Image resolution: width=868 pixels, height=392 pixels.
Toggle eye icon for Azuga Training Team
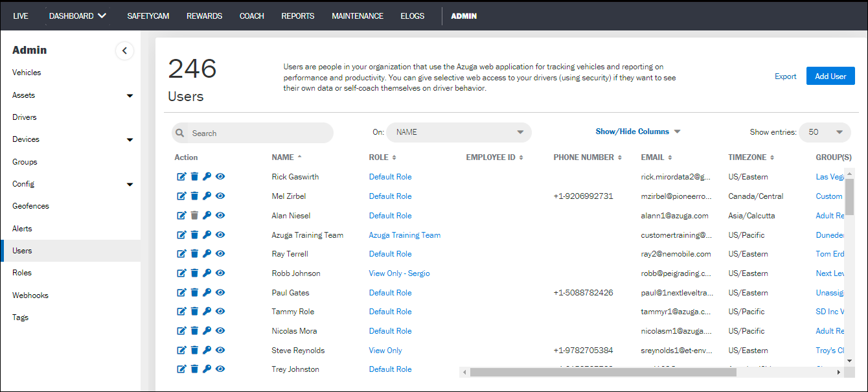click(220, 235)
